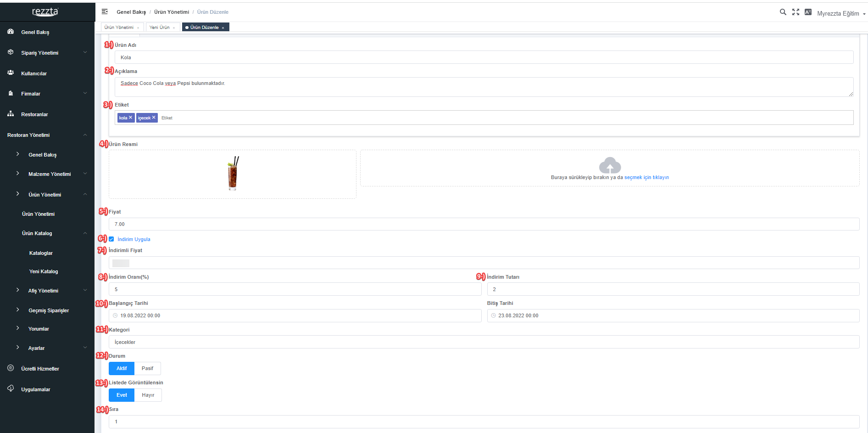868x433 pixels.
Task: Expand Malzeme Yönetimi submenu
Action: (85, 174)
